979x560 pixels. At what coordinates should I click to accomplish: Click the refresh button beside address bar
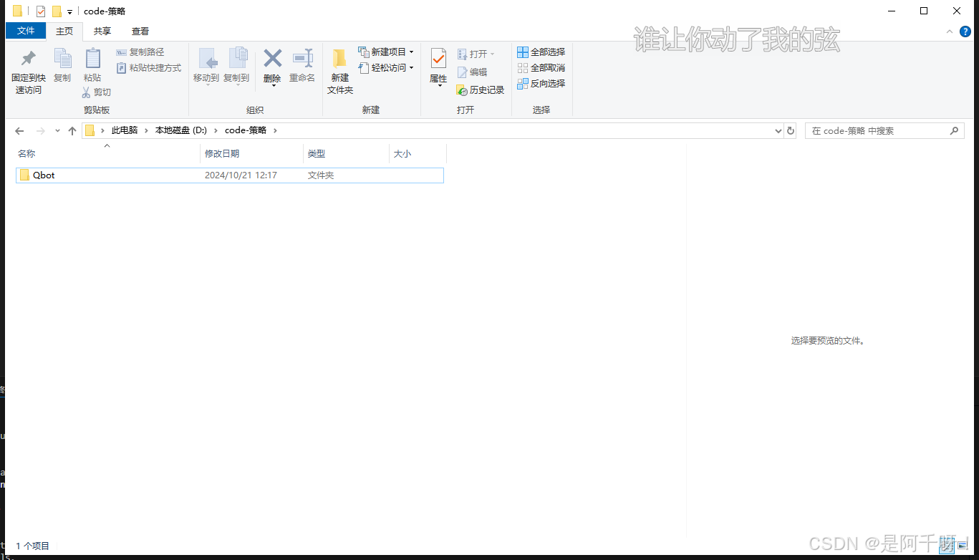791,130
